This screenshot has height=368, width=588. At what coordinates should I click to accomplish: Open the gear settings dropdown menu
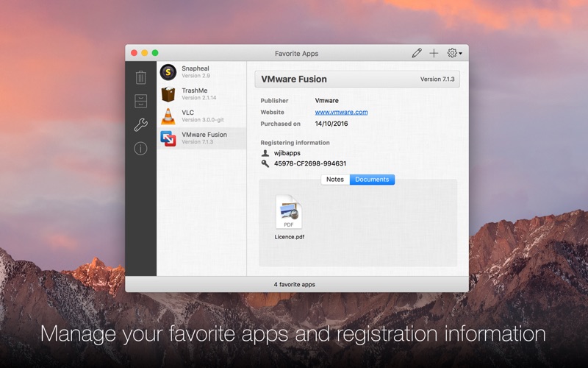(x=454, y=53)
